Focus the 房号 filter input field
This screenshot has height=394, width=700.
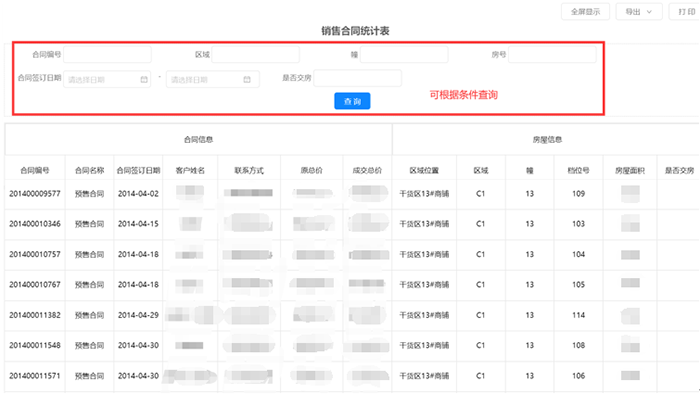(x=552, y=54)
